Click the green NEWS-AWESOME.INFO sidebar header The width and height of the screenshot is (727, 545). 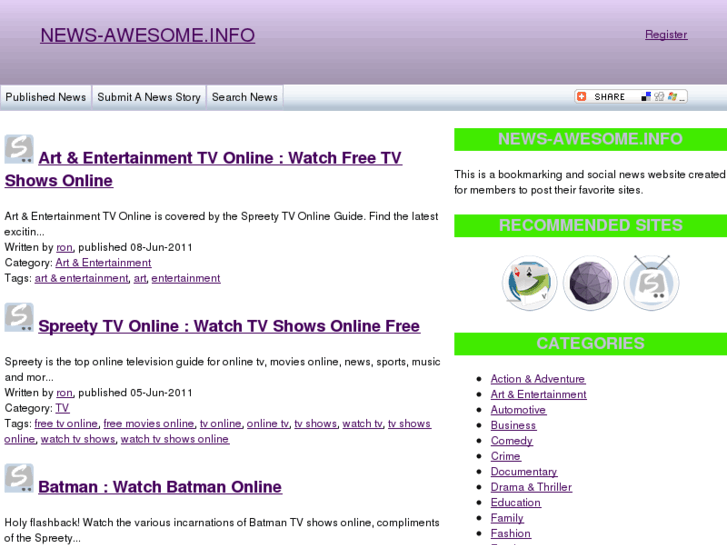coord(590,139)
